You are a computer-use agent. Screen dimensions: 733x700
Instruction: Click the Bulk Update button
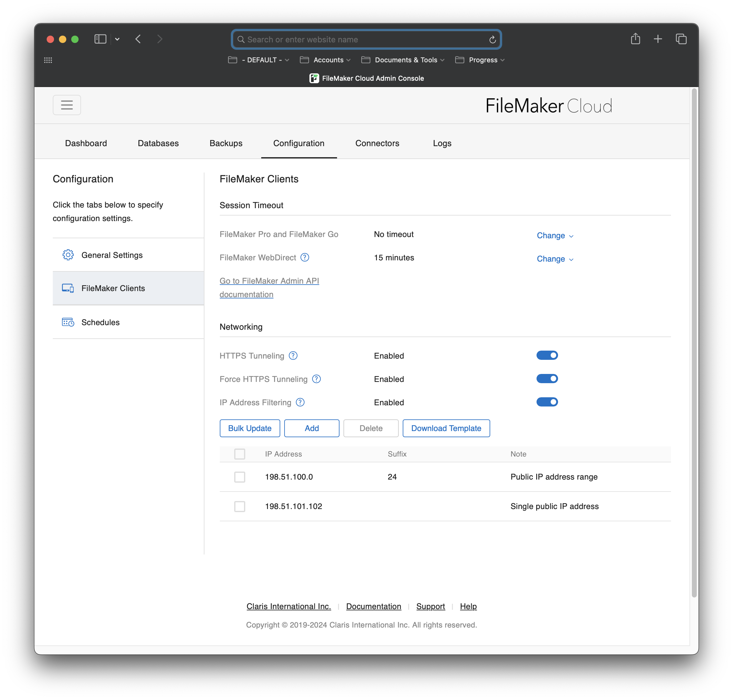[250, 428]
